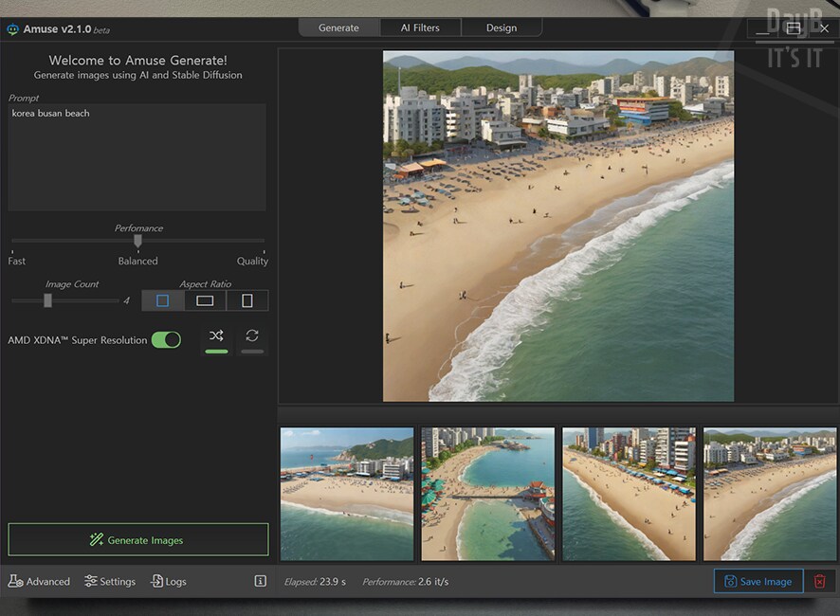Open the info icon in bottom bar
The width and height of the screenshot is (840, 616).
261,581
